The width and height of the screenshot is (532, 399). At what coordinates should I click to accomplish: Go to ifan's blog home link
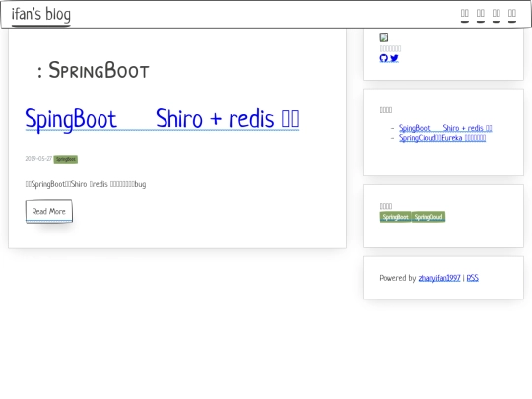click(41, 14)
